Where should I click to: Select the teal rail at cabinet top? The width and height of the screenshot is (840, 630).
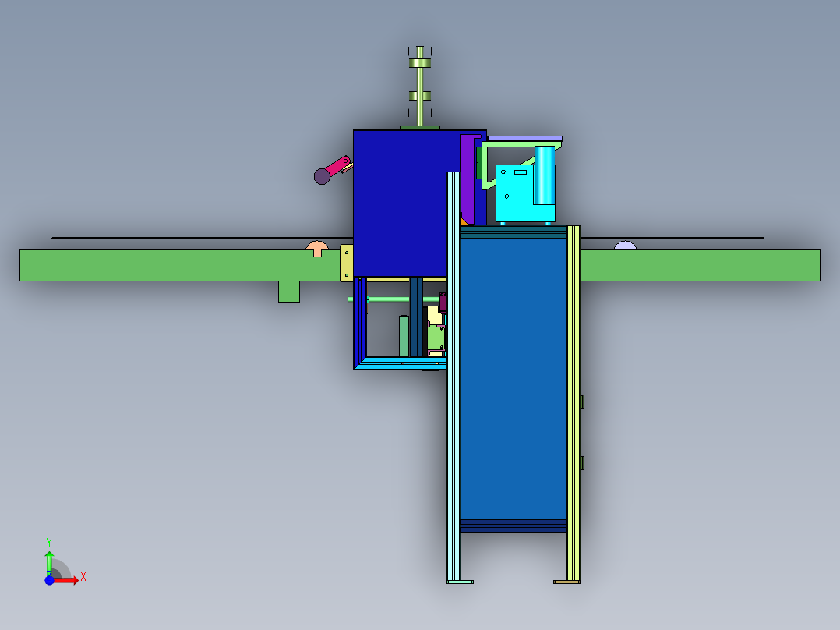click(x=514, y=232)
